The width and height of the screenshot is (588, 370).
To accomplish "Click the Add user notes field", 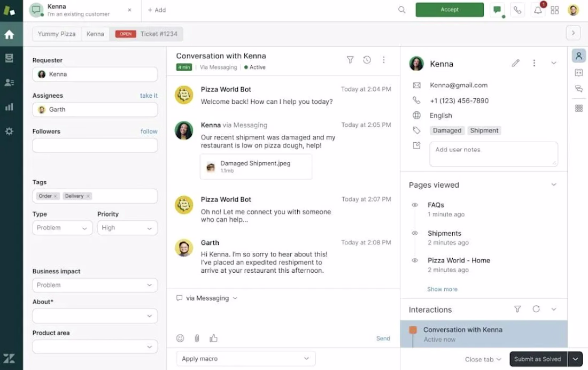I will point(493,154).
